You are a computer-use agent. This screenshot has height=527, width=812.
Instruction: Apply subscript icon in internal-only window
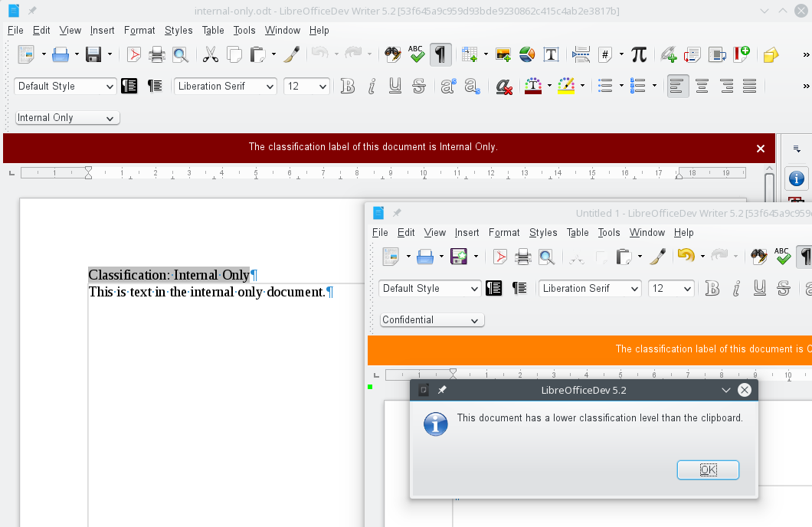coord(472,86)
